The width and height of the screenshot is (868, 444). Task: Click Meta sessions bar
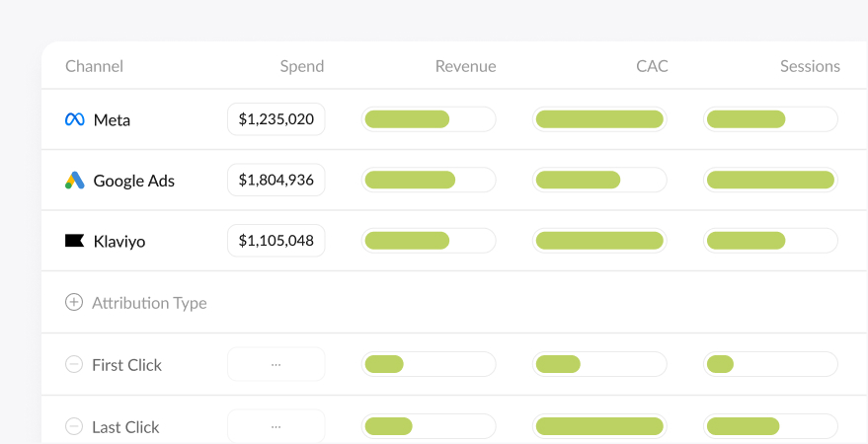(x=770, y=118)
